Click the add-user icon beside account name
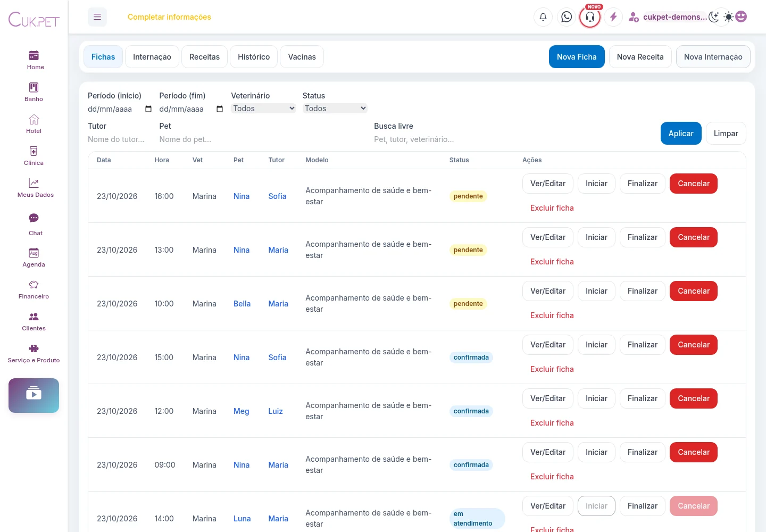The width and height of the screenshot is (766, 532). [634, 17]
